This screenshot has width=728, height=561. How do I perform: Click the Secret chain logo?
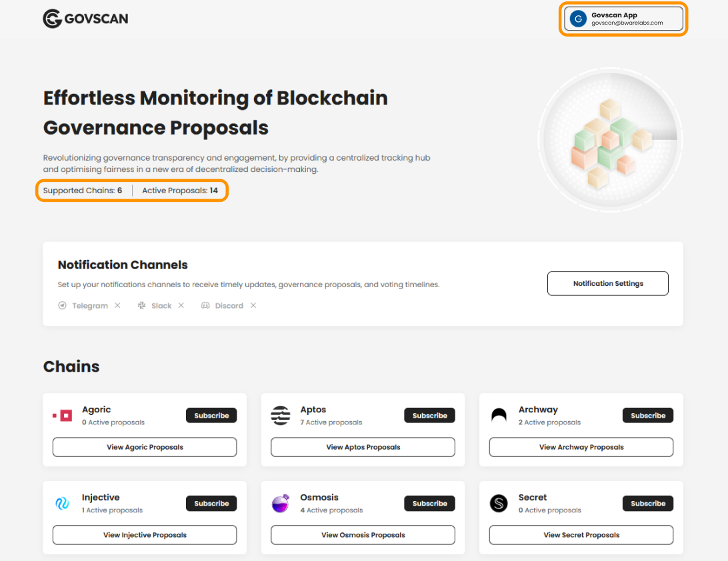(500, 502)
